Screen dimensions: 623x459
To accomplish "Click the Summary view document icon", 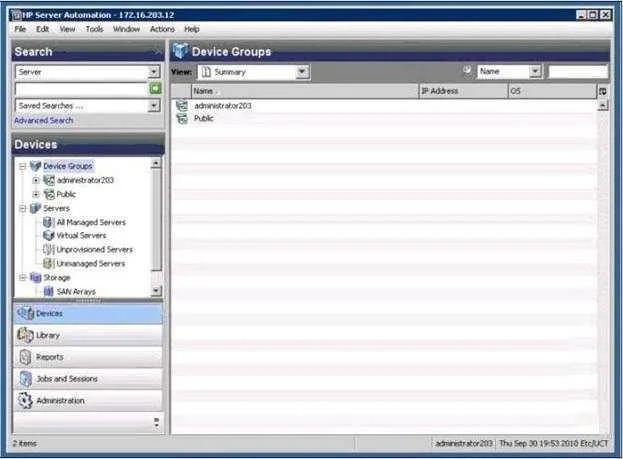I will click(x=206, y=72).
